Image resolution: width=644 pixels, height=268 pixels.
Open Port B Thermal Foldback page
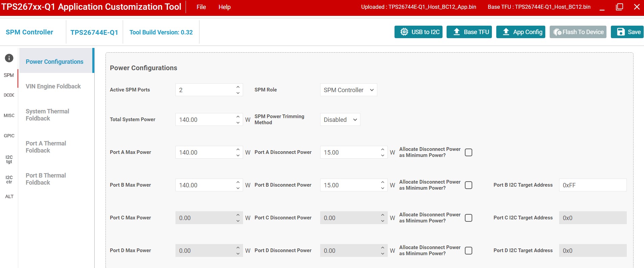[46, 179]
